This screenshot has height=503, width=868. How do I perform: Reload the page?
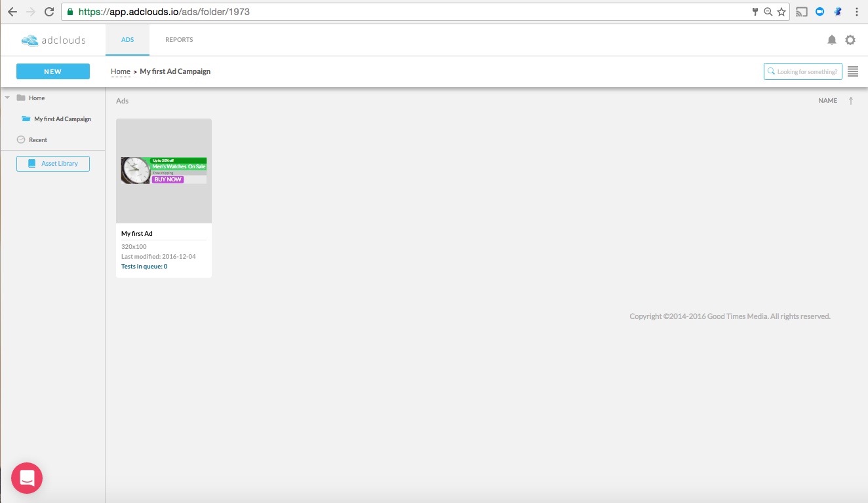(49, 12)
